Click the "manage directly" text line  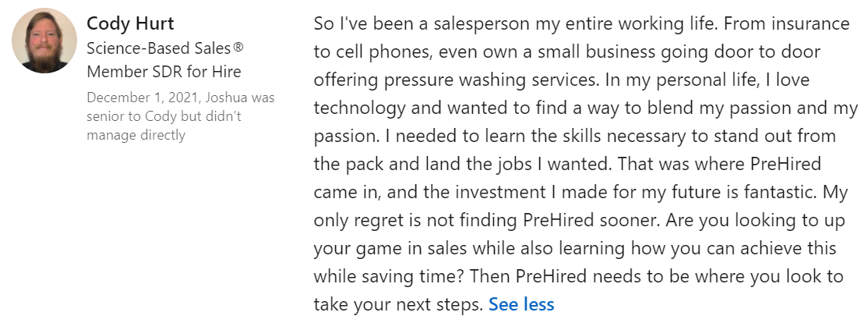[x=136, y=135]
